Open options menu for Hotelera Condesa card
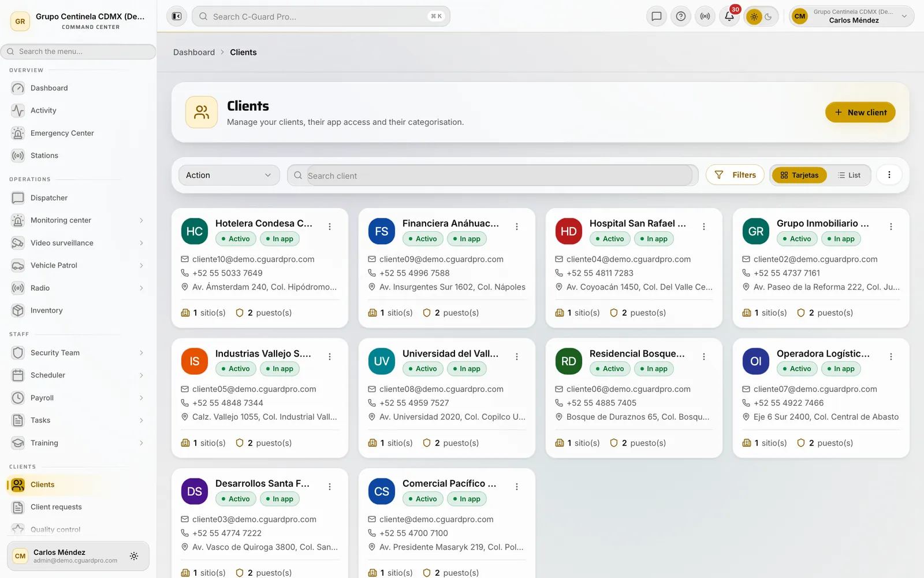Image resolution: width=924 pixels, height=578 pixels. coord(330,227)
